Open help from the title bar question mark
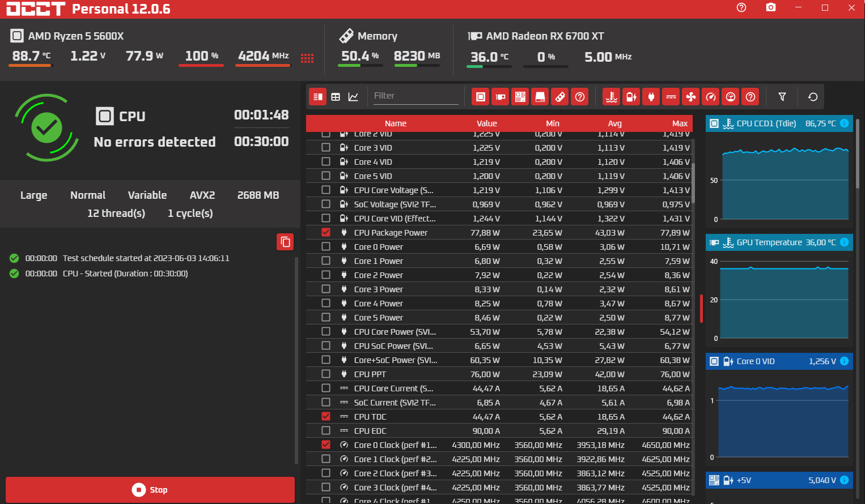 (741, 7)
